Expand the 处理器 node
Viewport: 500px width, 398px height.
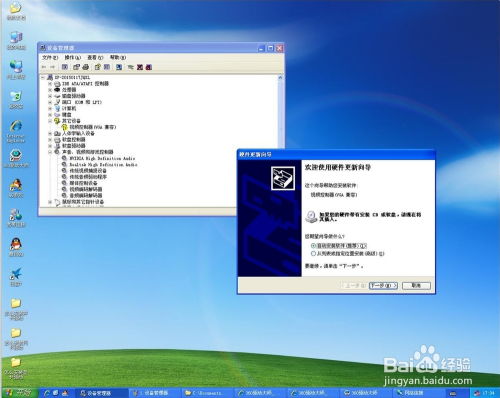click(x=50, y=90)
